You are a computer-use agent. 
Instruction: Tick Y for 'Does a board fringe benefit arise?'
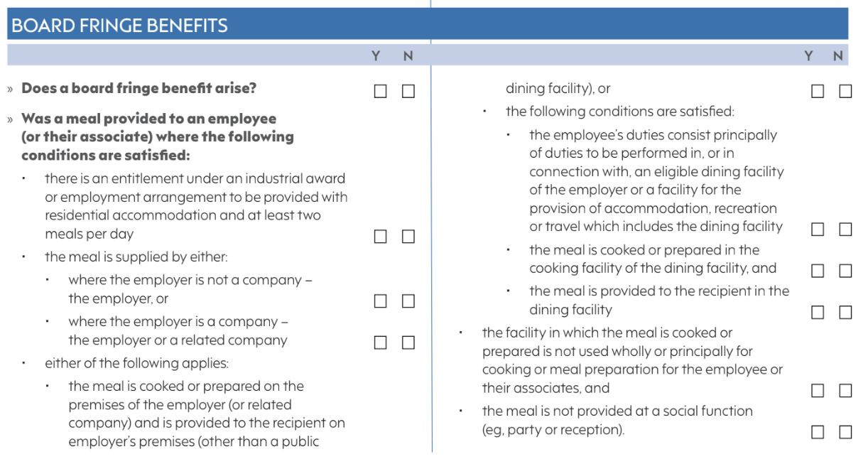click(381, 92)
